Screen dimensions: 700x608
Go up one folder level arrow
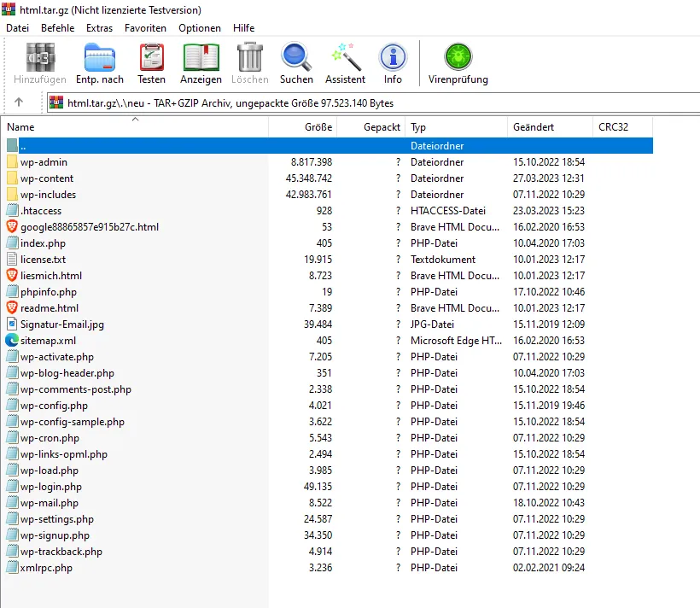[x=19, y=102]
